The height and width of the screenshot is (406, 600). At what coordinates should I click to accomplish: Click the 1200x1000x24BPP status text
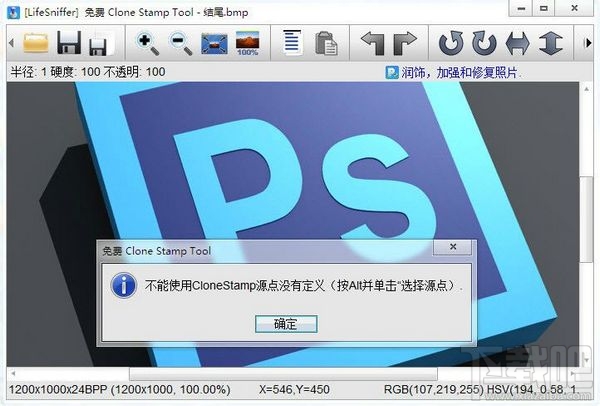119,390
